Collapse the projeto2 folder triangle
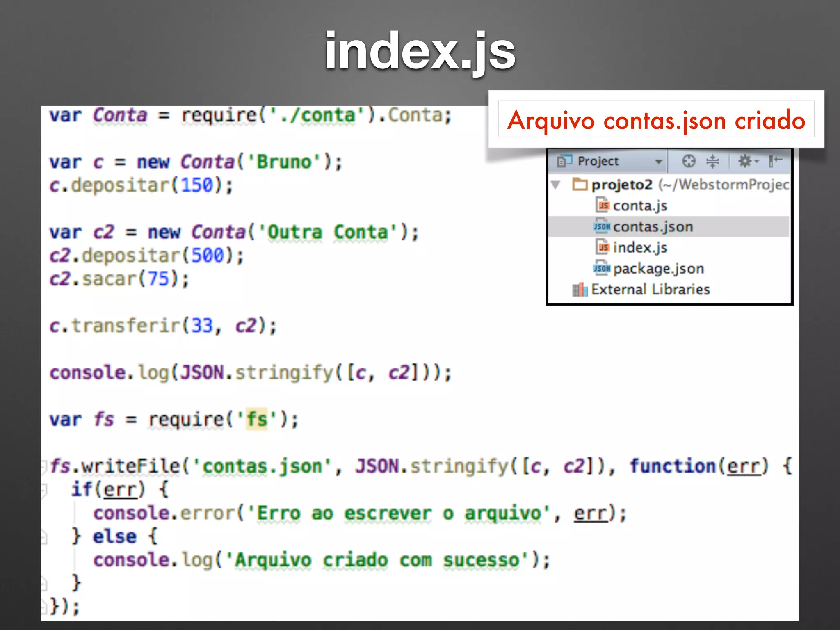The image size is (840, 630). pos(556,185)
